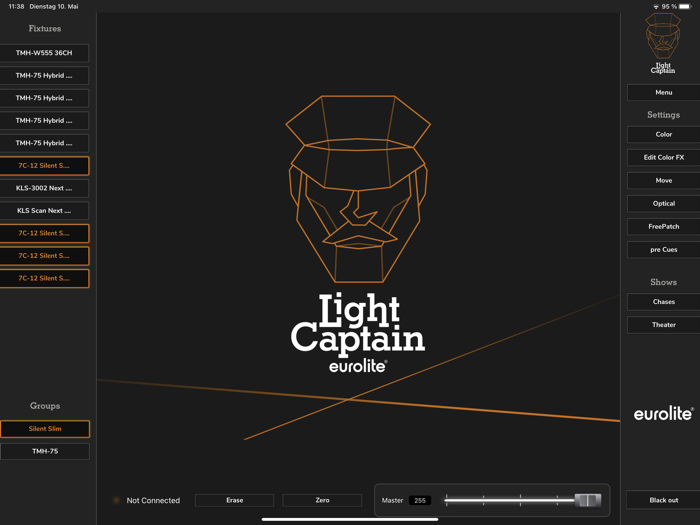700x525 pixels.
Task: Deselect 7C-12 Silent fixture just below KLS Scan Next
Action: pos(44,233)
